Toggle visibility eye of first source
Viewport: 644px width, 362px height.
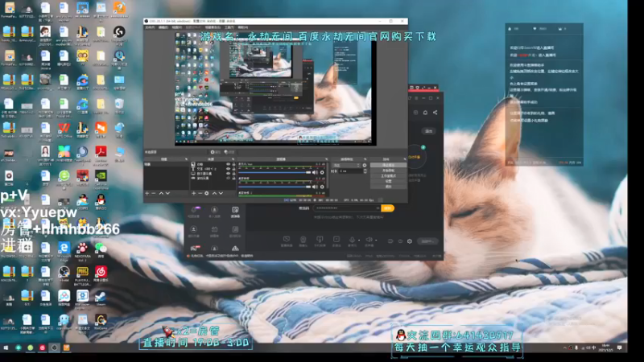coord(229,164)
